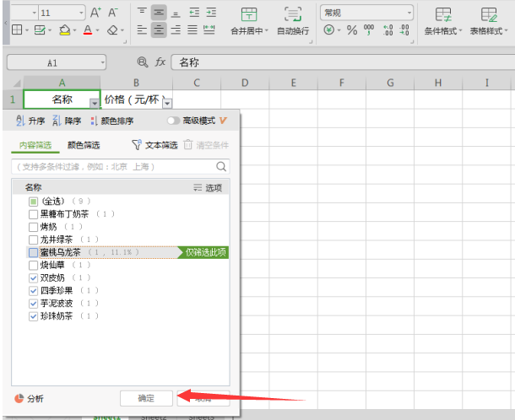Click the fx insert function icon
This screenshot has width=515, height=420.
(160, 62)
